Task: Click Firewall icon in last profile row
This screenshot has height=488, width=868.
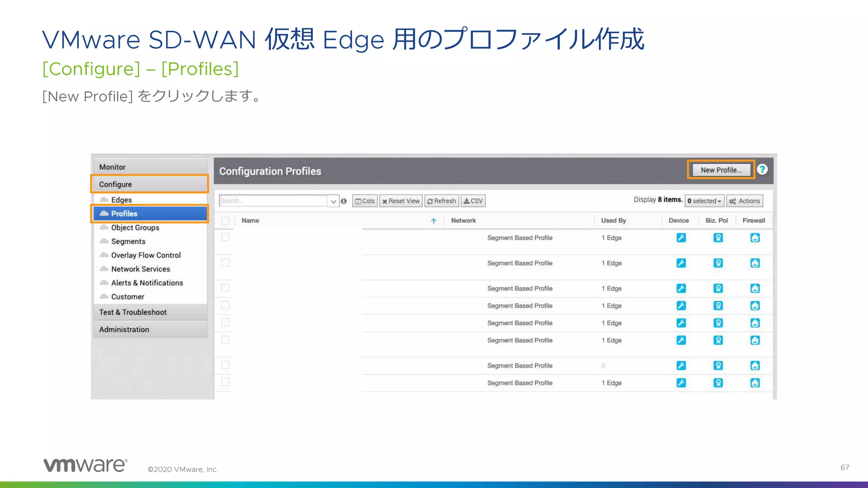Action: 755,383
